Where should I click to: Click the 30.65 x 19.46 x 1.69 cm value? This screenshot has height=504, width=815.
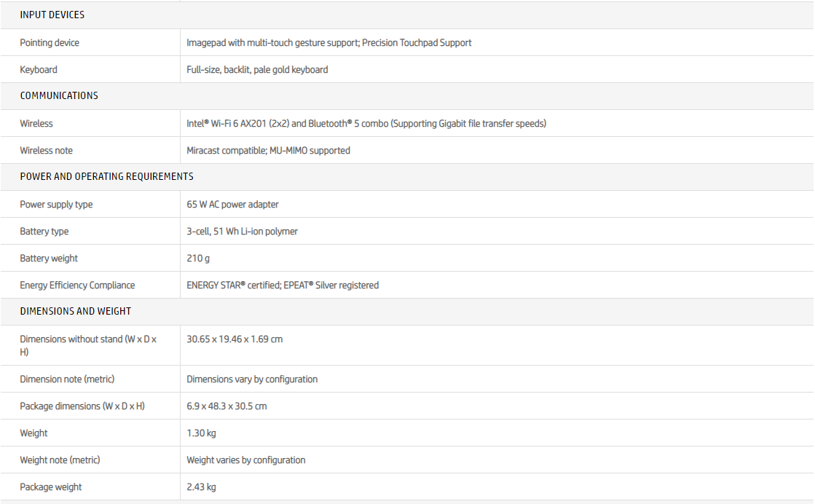pyautogui.click(x=235, y=339)
